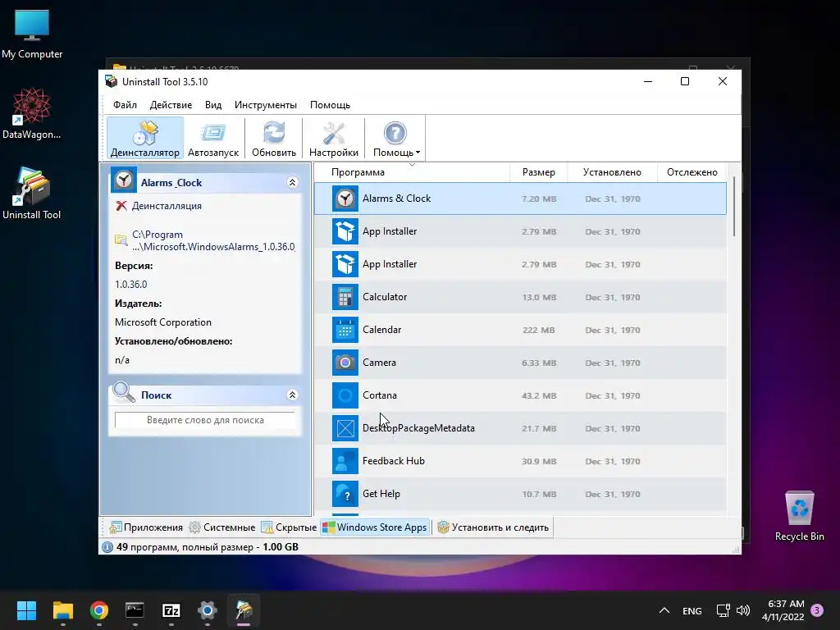Open the Действие menu

(171, 105)
